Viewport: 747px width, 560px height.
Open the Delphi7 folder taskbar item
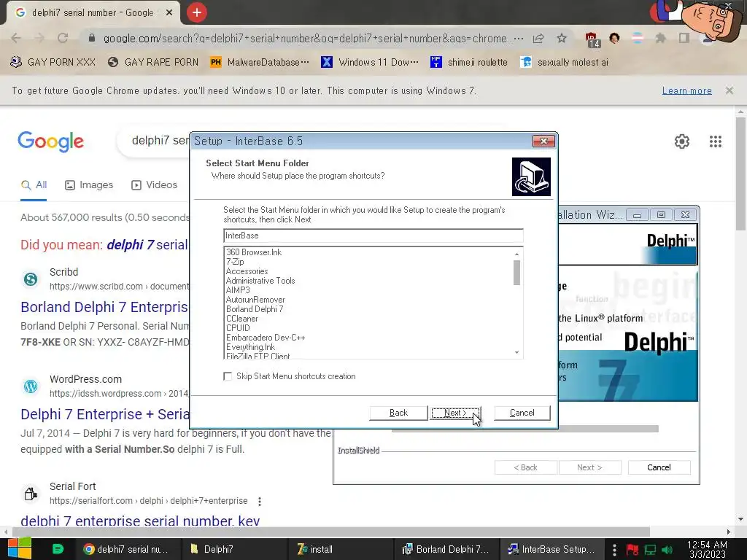pos(234,549)
